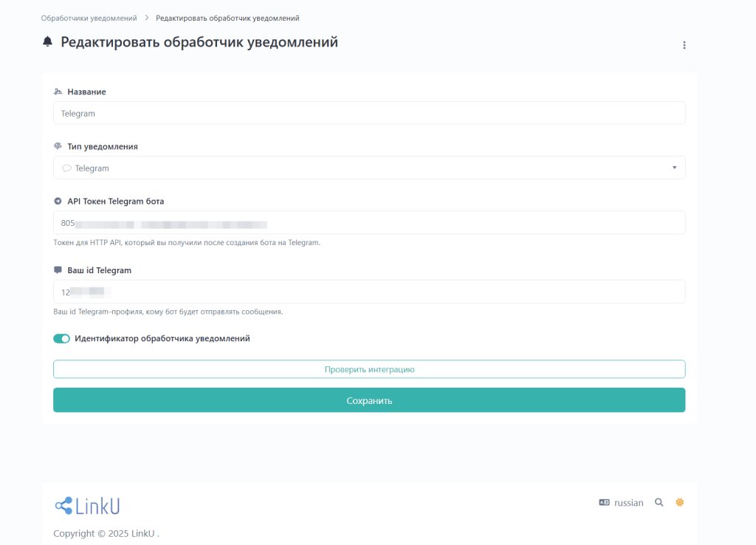
Task: Focus the API Токен Telegram бота field
Action: [369, 223]
